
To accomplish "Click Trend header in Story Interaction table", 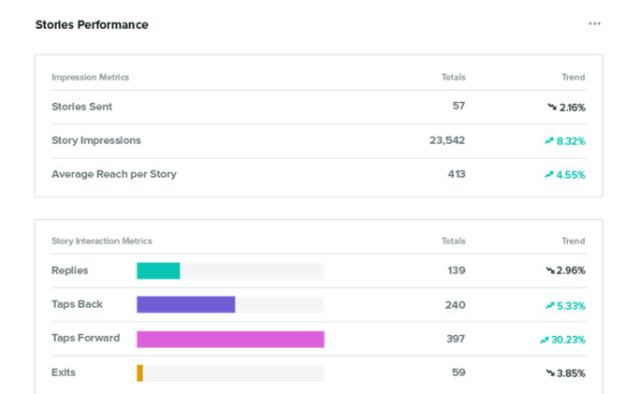I will (573, 241).
